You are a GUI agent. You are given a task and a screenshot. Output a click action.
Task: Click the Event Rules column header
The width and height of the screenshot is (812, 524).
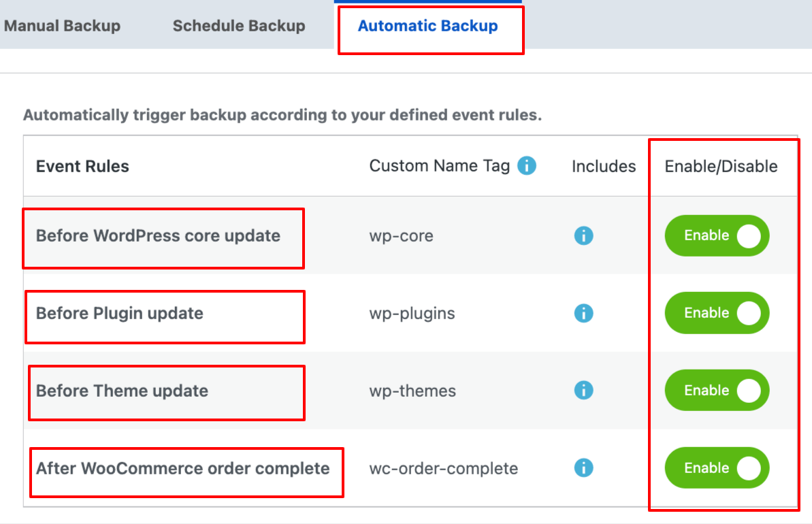tap(82, 165)
